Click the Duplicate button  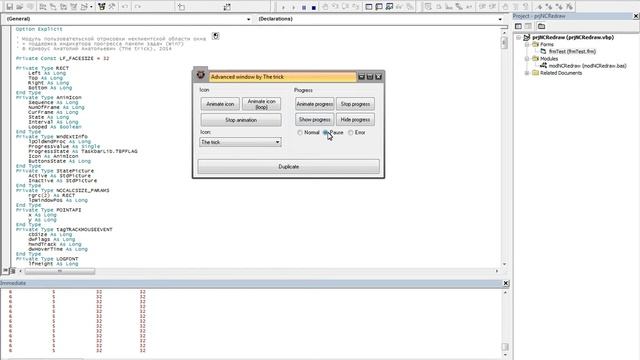(289, 167)
